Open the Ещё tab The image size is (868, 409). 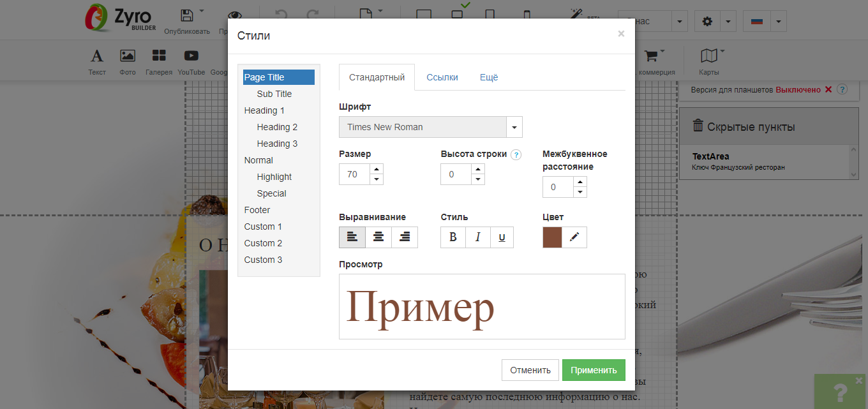coord(488,77)
